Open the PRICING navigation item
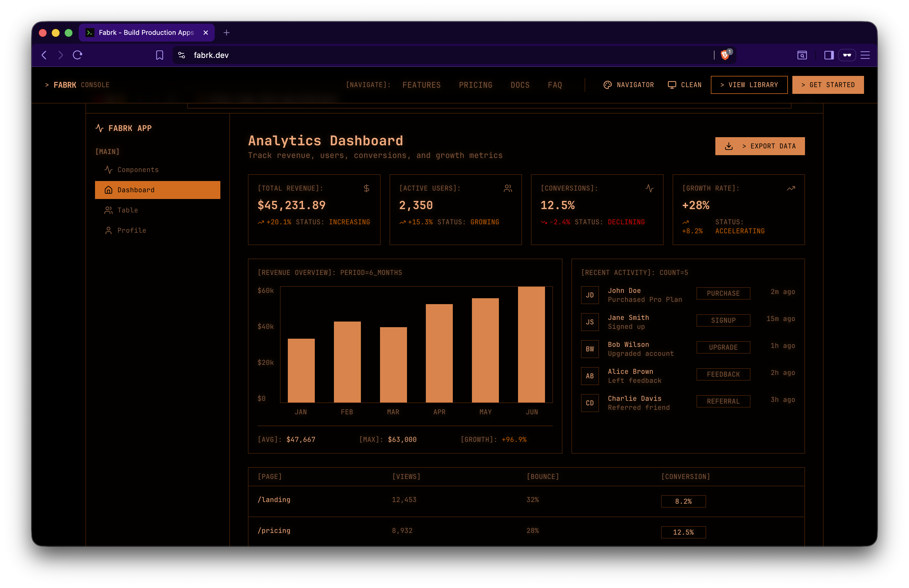909x588 pixels. 476,85
